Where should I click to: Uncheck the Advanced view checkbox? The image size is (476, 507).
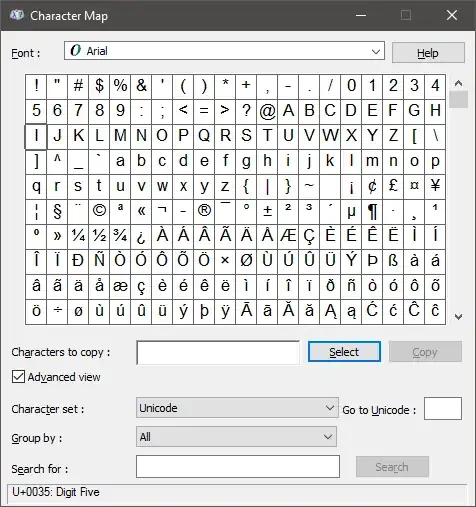point(18,377)
